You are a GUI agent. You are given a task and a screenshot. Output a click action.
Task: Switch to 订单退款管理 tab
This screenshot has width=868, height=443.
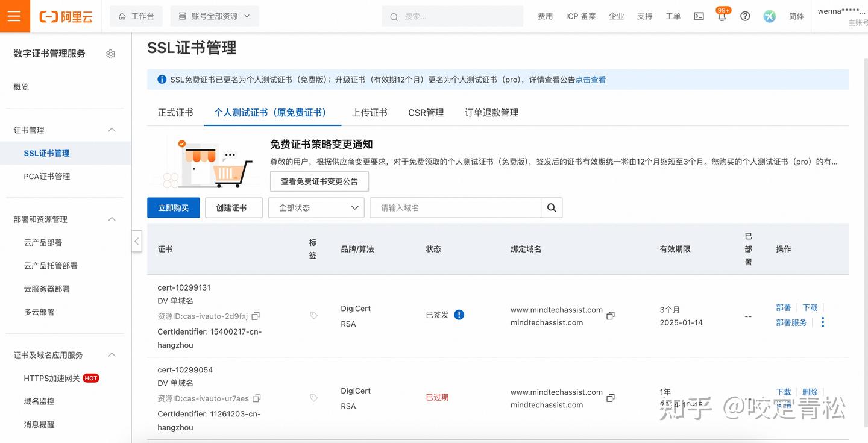(491, 113)
